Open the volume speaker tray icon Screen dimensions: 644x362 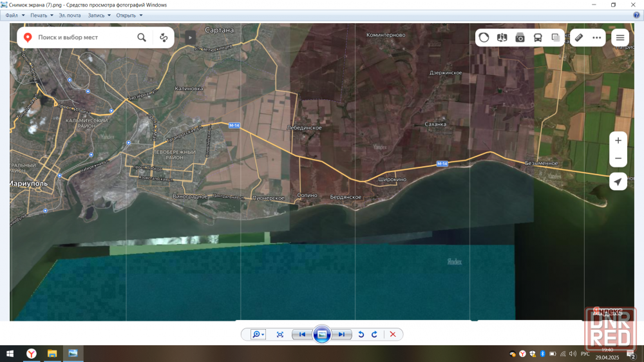click(x=573, y=354)
